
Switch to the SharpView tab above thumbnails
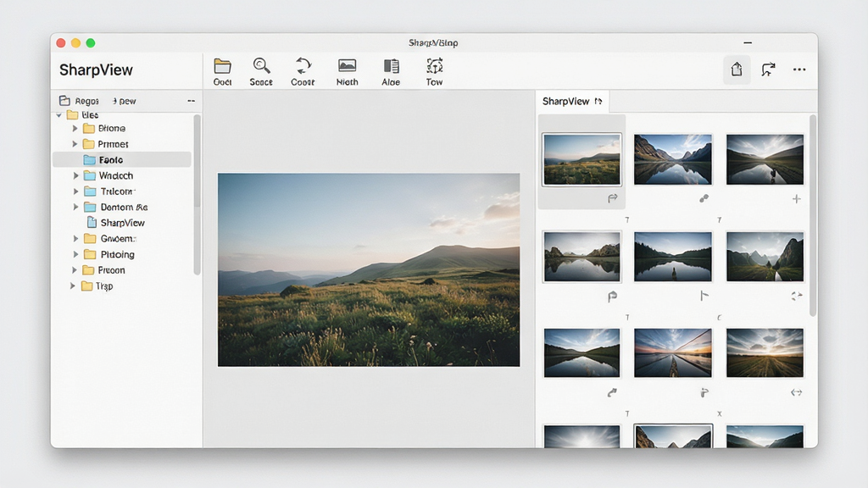coord(572,102)
